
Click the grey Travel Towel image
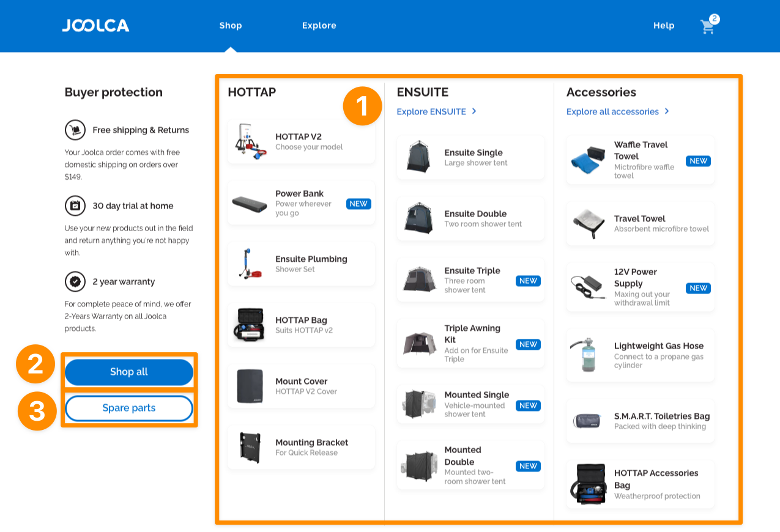point(589,223)
